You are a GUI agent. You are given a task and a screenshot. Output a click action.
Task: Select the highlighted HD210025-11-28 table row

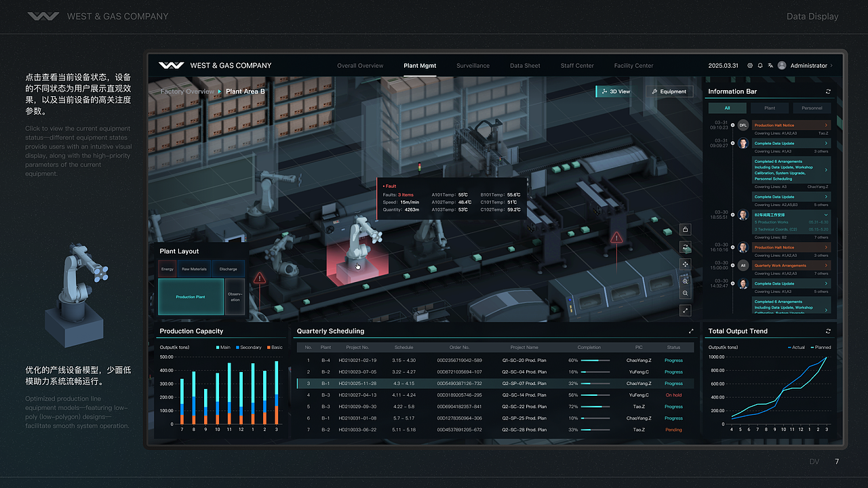(495, 384)
